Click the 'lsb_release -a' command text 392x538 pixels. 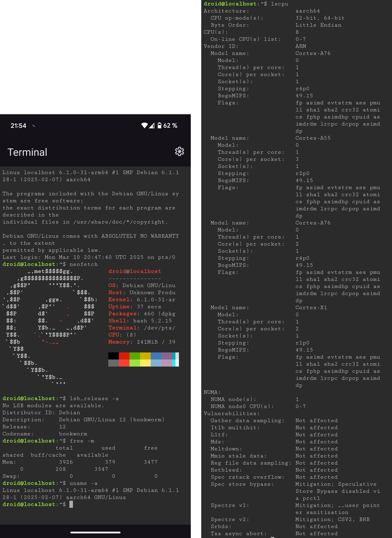pos(94,399)
